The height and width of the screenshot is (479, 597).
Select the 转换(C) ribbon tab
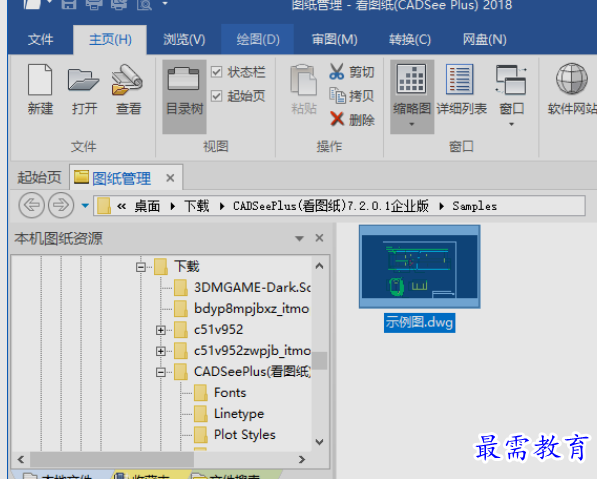point(409,39)
